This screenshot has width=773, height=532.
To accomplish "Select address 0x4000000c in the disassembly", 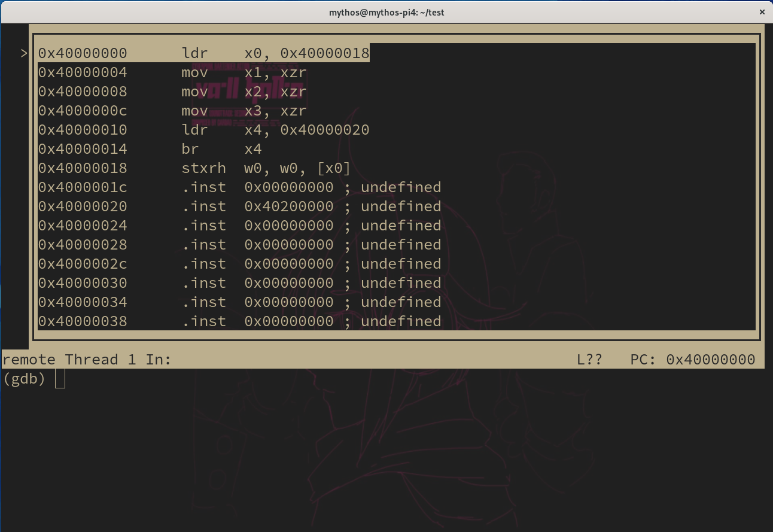I will coord(83,111).
